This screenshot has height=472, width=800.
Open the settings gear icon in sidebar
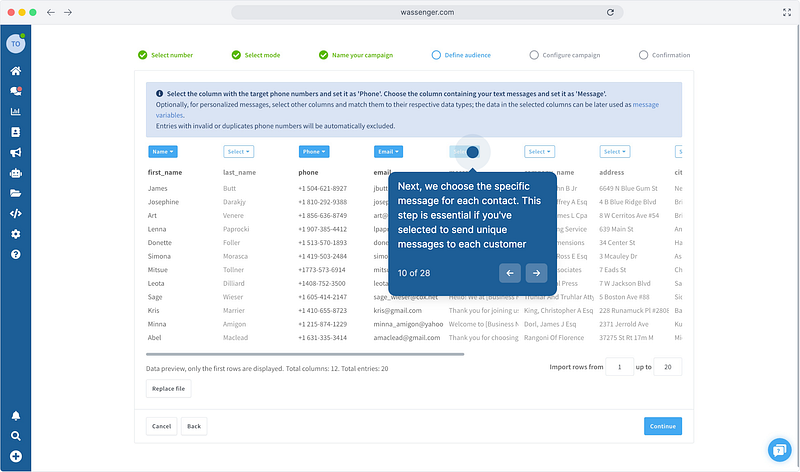pyautogui.click(x=16, y=234)
